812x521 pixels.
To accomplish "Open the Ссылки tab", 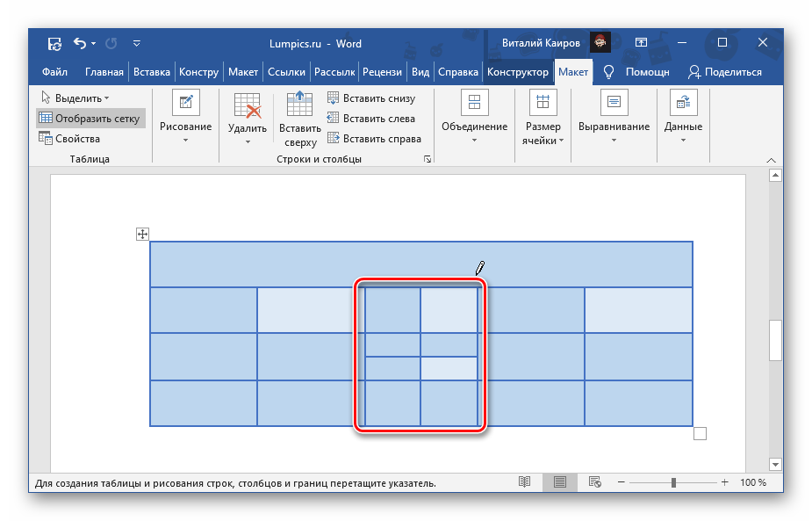I will (286, 72).
